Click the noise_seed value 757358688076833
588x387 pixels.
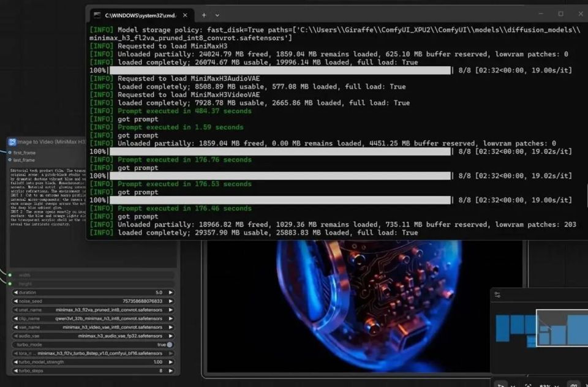[143, 301]
